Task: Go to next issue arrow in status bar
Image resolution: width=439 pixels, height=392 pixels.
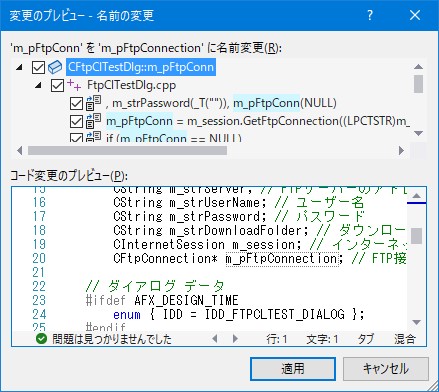Action: coord(235,339)
